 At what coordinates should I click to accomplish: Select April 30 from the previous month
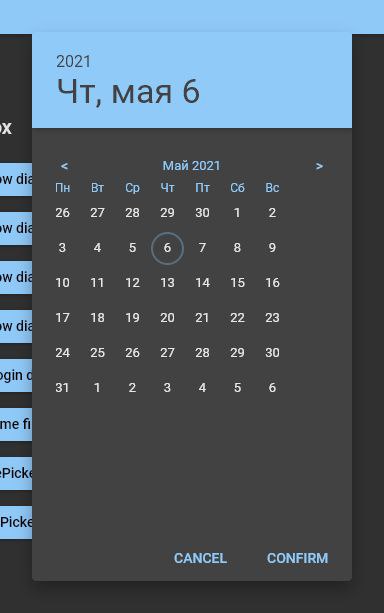pyautogui.click(x=202, y=213)
